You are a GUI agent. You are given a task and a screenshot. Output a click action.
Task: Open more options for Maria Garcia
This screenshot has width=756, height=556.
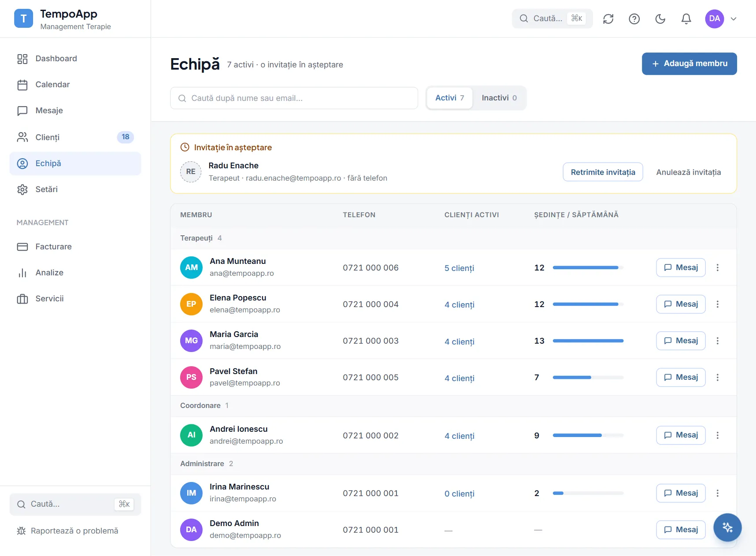click(x=718, y=341)
